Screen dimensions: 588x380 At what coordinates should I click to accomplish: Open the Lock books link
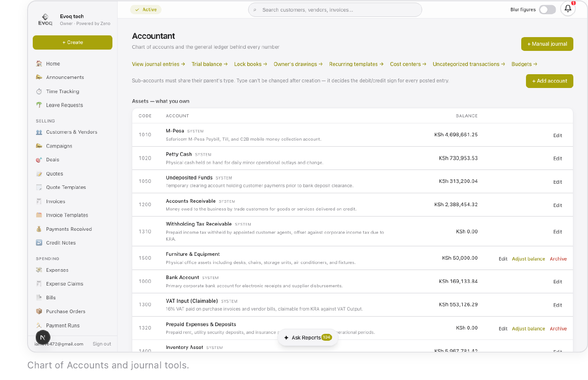tap(251, 64)
